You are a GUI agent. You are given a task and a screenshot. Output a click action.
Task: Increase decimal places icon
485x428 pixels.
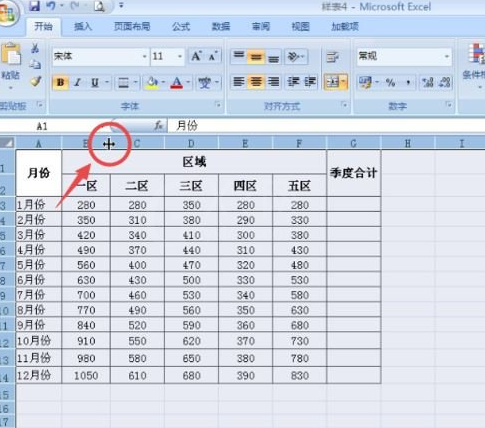427,82
